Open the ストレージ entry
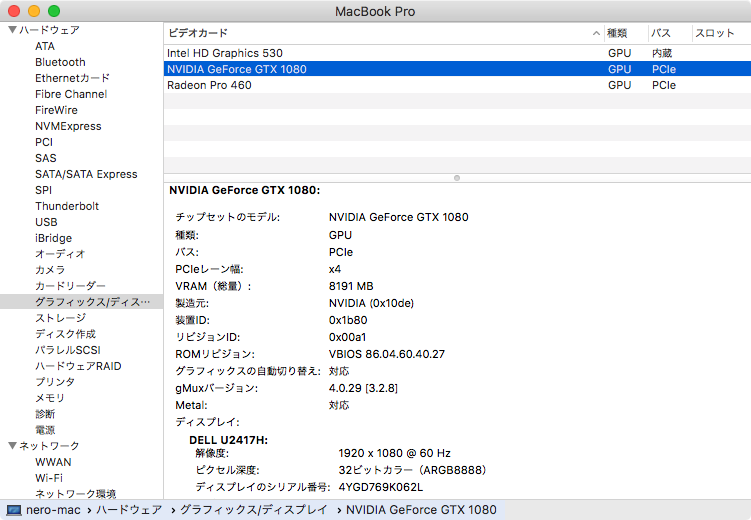This screenshot has height=520, width=751. click(x=60, y=318)
